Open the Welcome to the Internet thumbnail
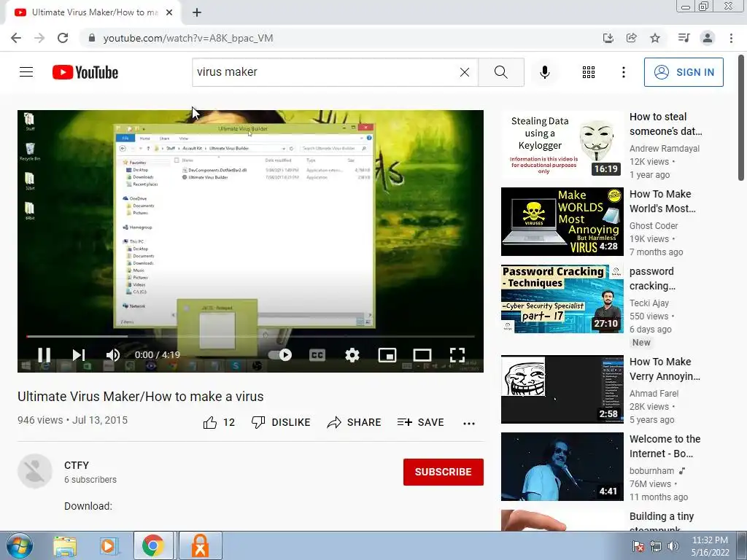747x560 pixels. click(x=562, y=466)
